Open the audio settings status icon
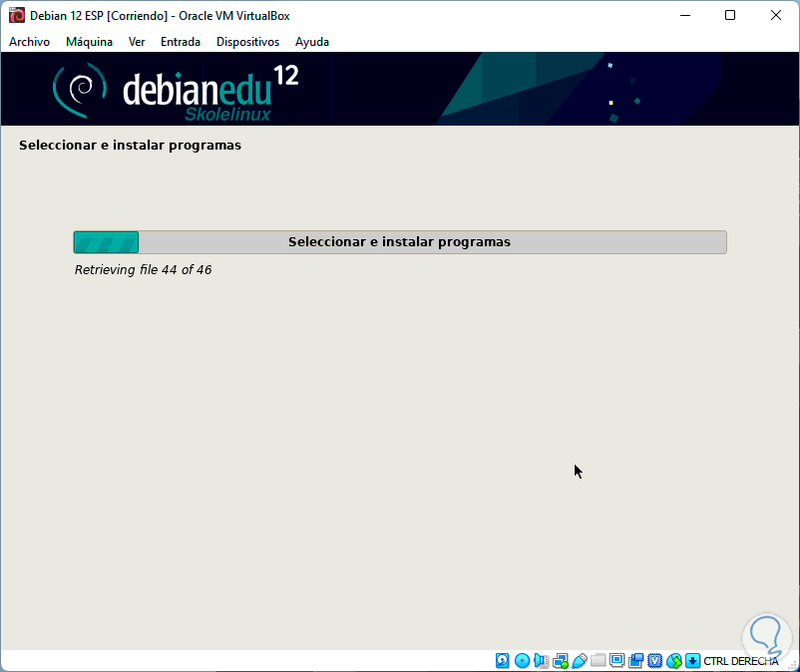Viewport: 800px width, 672px height. (541, 661)
